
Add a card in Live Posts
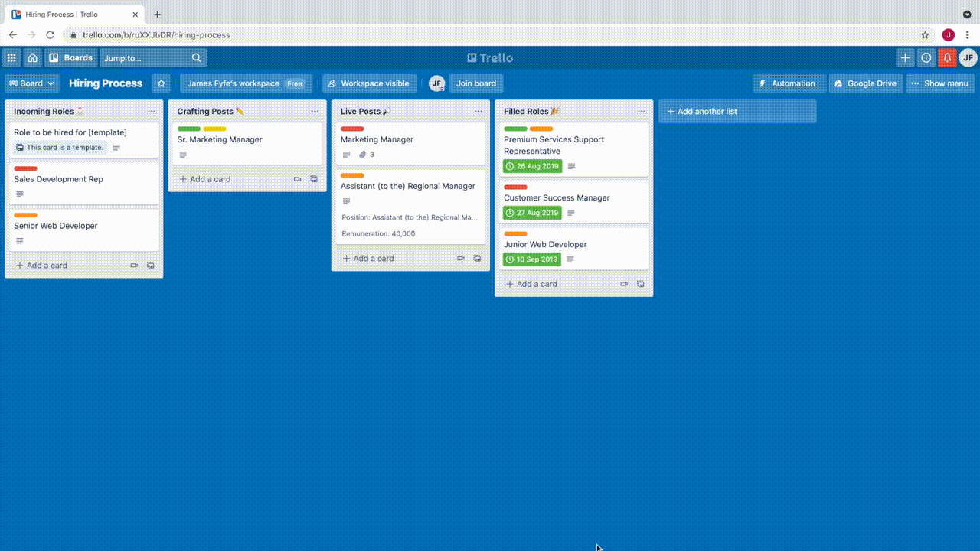click(x=368, y=259)
